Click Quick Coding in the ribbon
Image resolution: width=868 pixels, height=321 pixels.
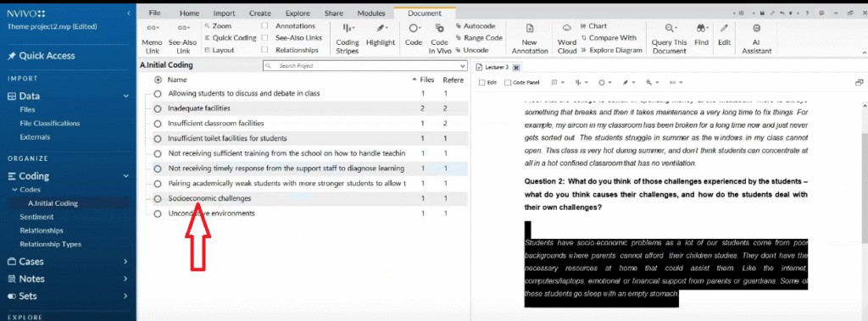click(x=231, y=37)
